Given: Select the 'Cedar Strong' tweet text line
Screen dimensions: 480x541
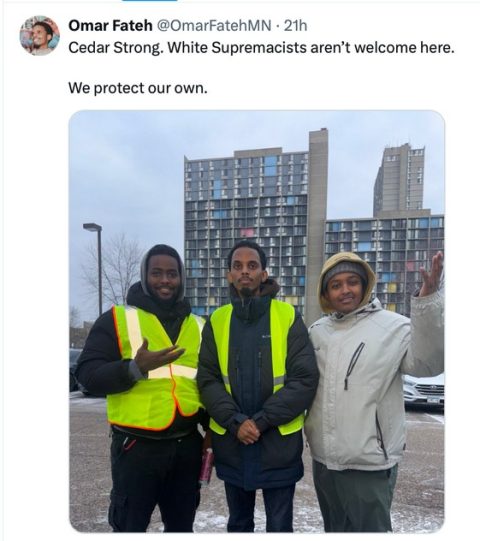Looking at the screenshot, I should click(x=261, y=48).
